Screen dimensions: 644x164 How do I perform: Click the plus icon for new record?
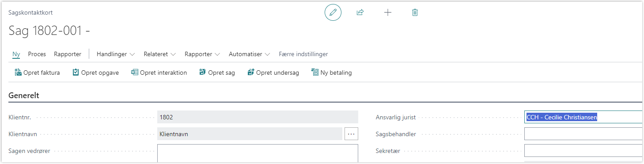(x=388, y=12)
